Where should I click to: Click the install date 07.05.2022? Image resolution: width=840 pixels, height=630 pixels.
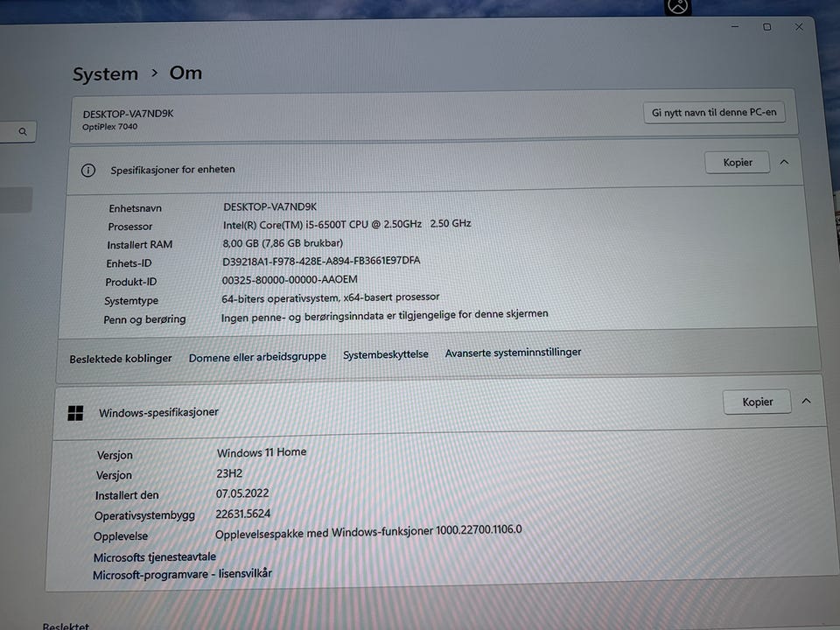click(242, 493)
